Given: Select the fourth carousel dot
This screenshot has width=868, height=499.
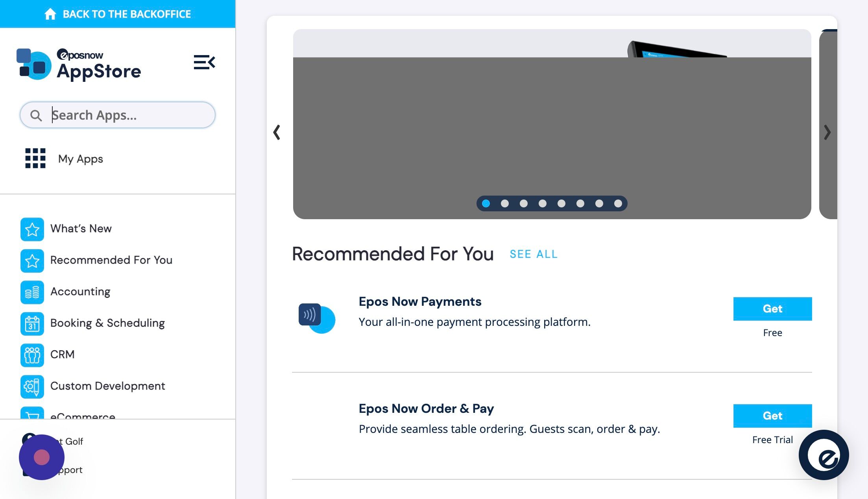Looking at the screenshot, I should point(542,203).
